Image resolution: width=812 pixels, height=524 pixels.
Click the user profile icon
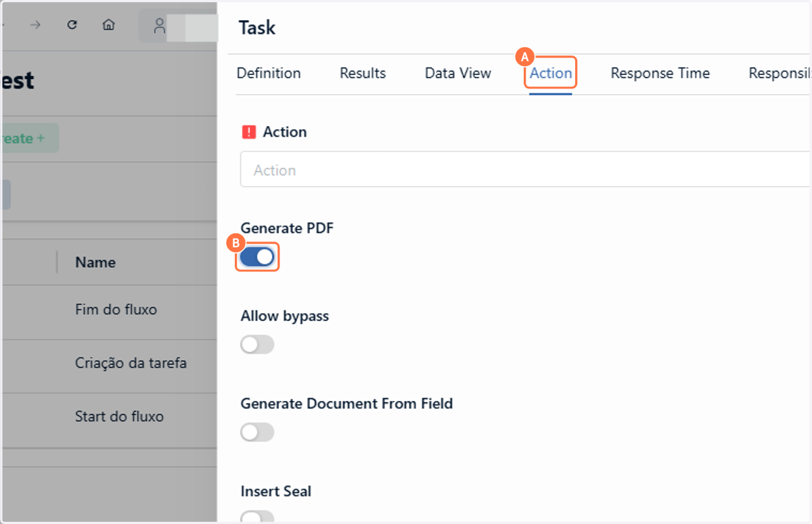click(x=160, y=26)
